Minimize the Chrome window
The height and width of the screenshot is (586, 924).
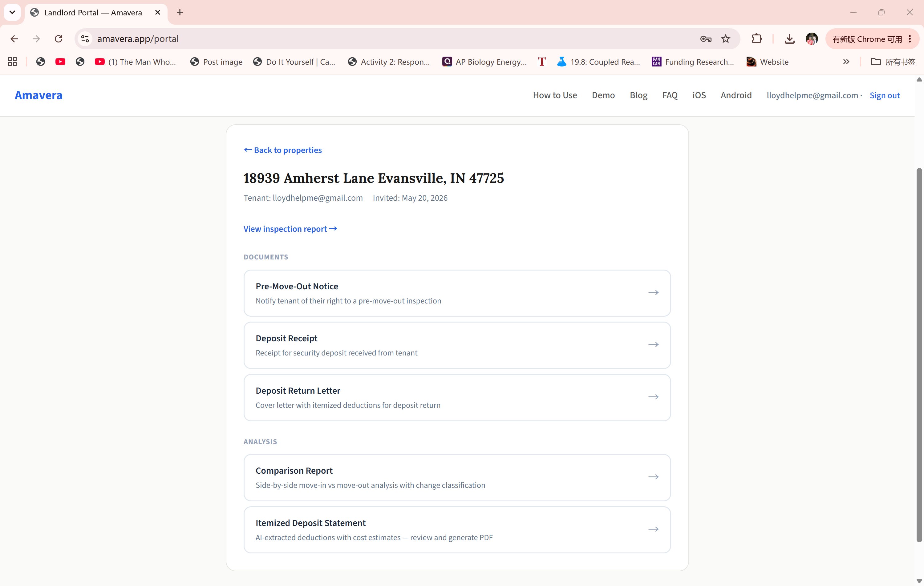tap(853, 12)
